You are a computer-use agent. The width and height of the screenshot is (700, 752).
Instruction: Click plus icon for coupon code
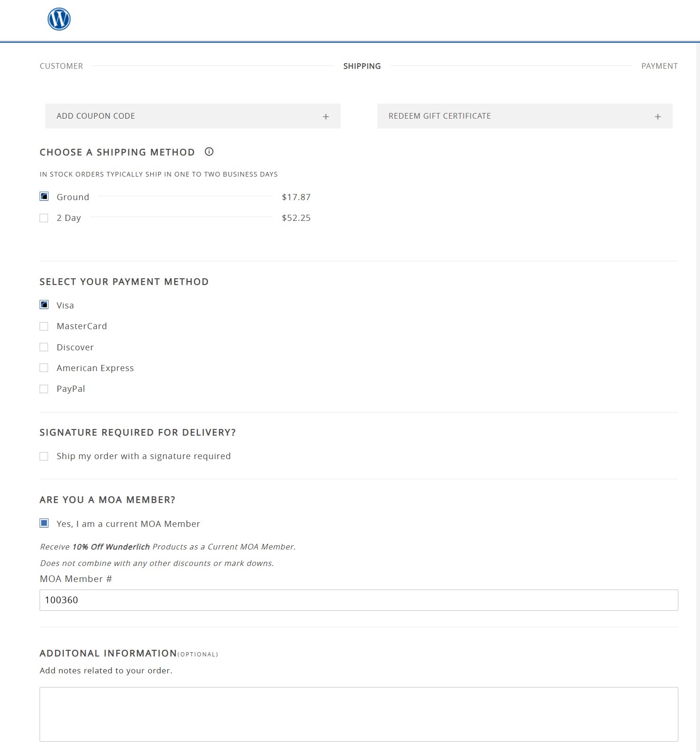pos(326,116)
